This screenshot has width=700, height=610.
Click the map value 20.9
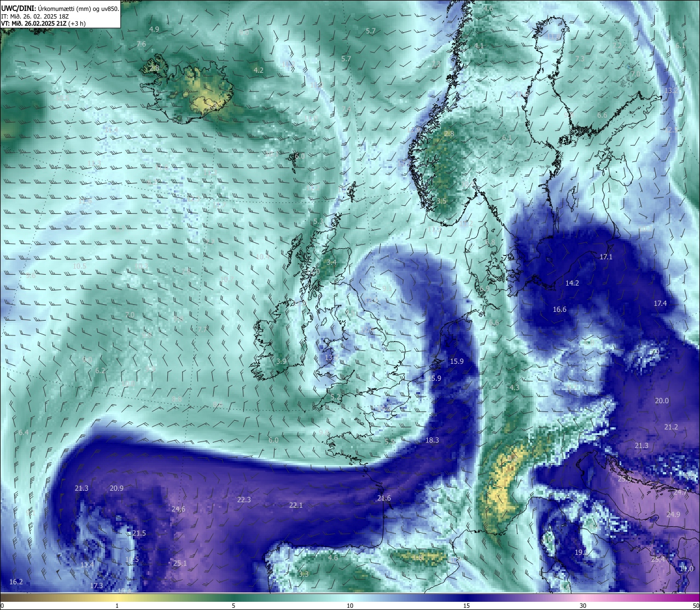click(x=116, y=488)
